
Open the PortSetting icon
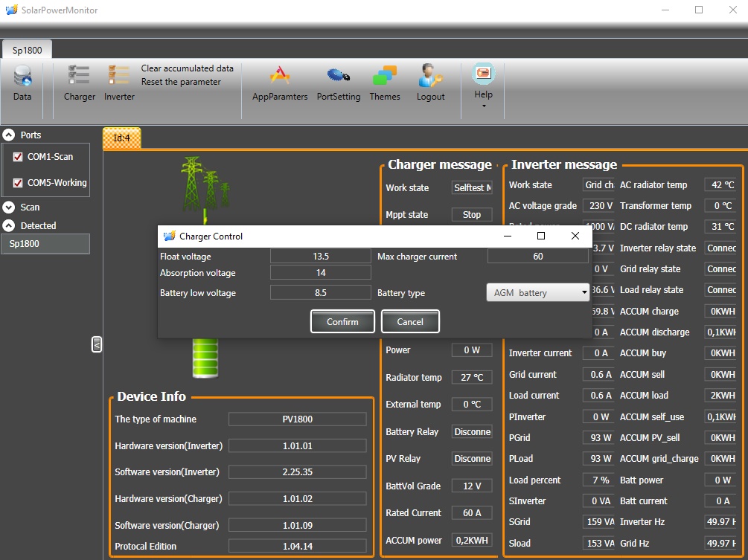tap(339, 75)
